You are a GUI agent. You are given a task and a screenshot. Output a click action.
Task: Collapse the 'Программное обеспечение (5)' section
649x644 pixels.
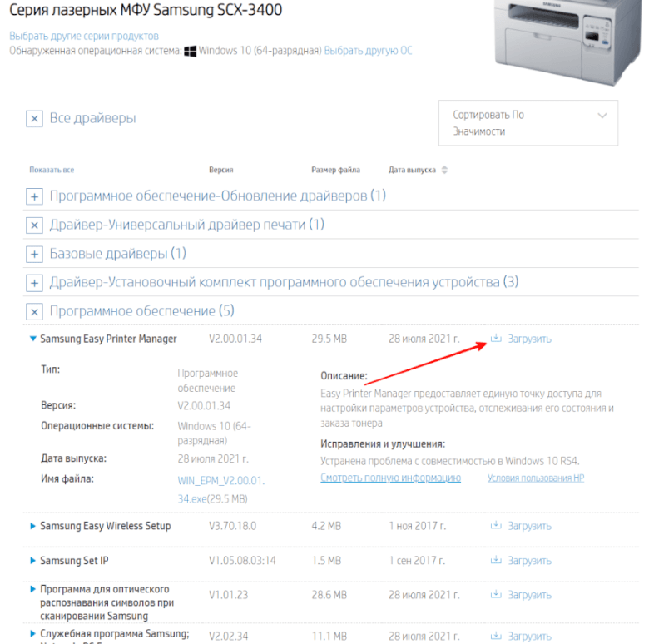pos(34,312)
